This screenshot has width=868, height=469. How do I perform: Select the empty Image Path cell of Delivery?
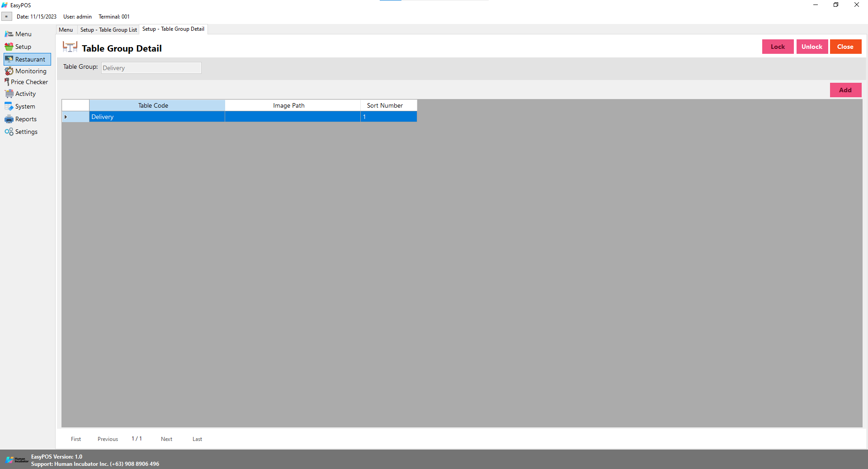[292, 117]
